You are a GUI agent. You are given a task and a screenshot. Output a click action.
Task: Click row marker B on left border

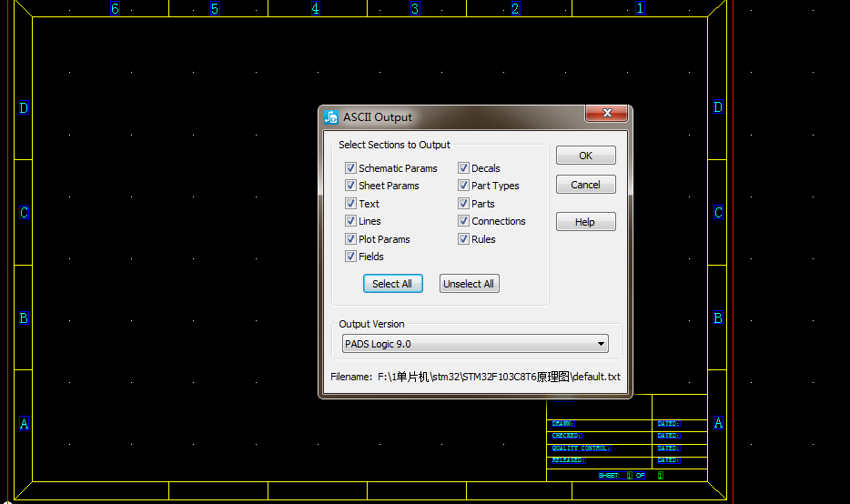click(x=24, y=318)
